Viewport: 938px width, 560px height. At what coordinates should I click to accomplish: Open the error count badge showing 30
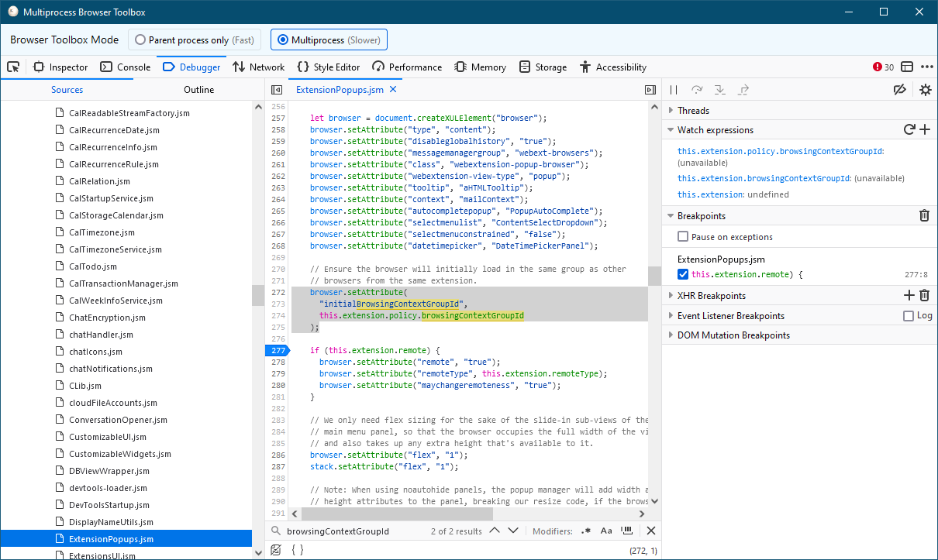883,67
